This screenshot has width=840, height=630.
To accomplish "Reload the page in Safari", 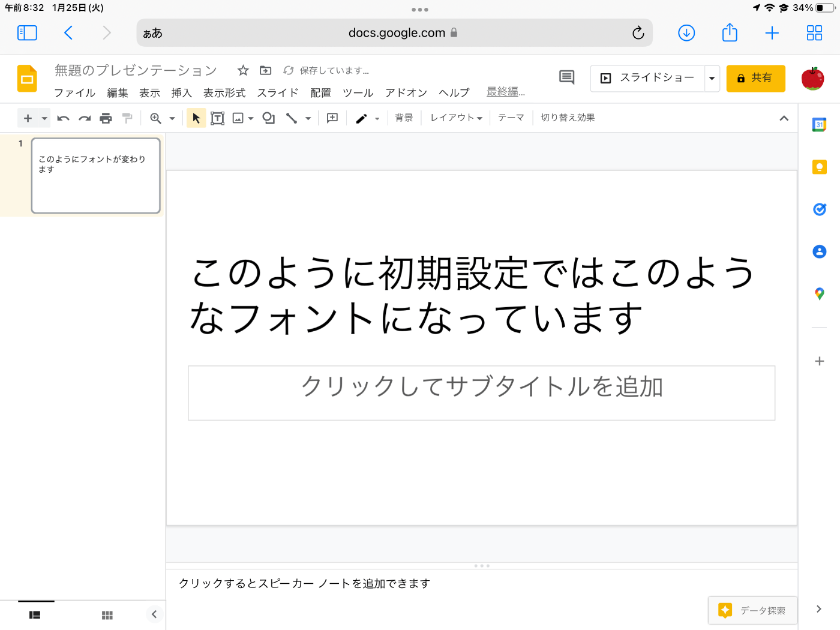I will pos(638,33).
